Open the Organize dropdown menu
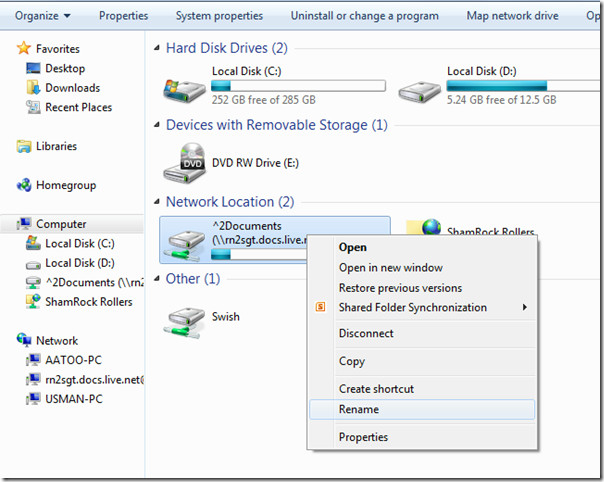Screen dimensions: 604x482 tap(43, 16)
